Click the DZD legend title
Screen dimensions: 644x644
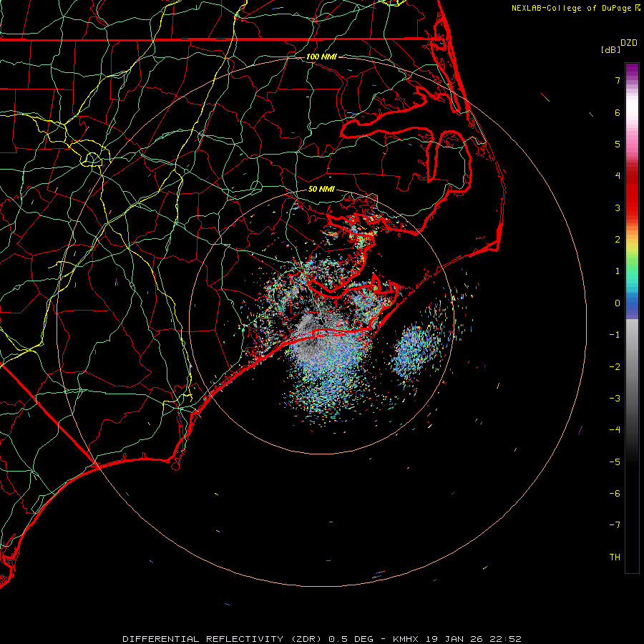pos(629,43)
